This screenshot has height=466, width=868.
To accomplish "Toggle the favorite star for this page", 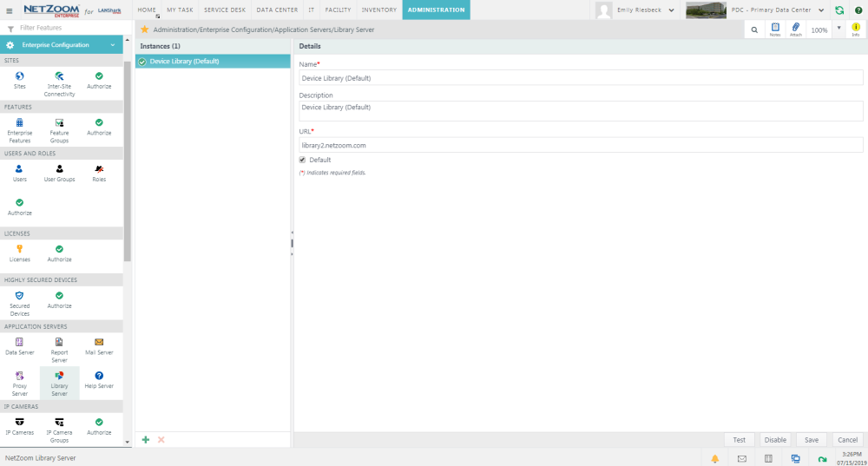I will coord(144,30).
